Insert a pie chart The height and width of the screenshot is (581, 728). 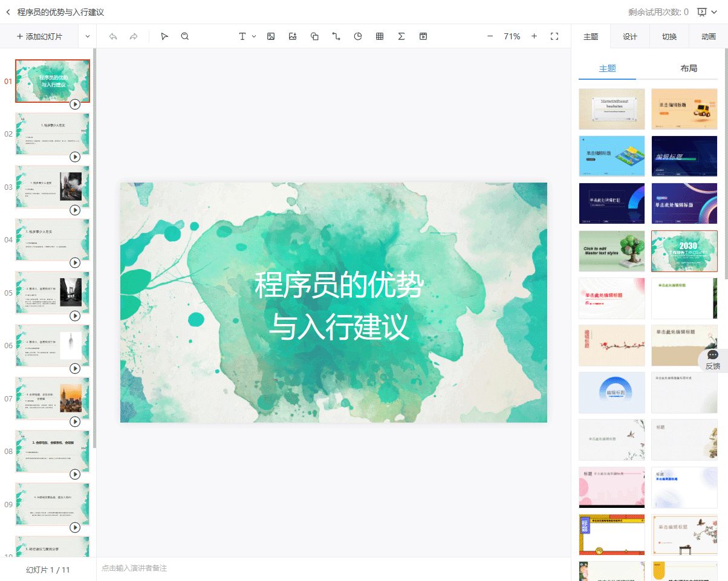(358, 36)
